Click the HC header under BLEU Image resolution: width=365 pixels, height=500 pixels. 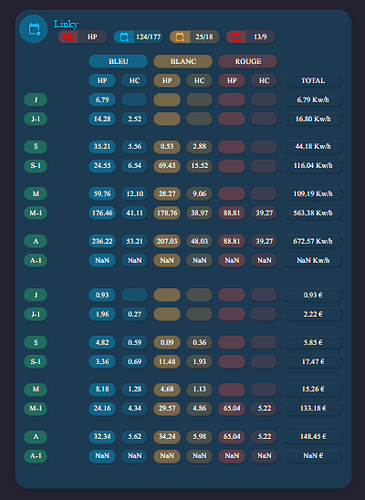click(x=135, y=81)
